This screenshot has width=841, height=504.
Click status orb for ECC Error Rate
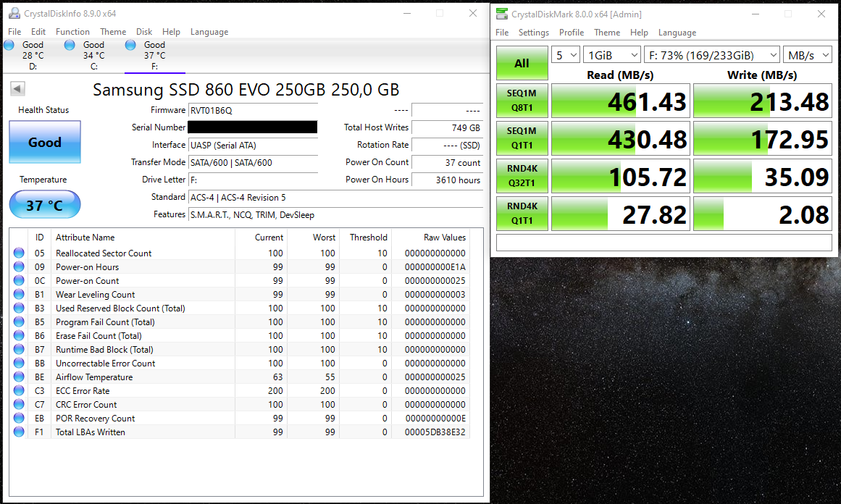pyautogui.click(x=19, y=391)
